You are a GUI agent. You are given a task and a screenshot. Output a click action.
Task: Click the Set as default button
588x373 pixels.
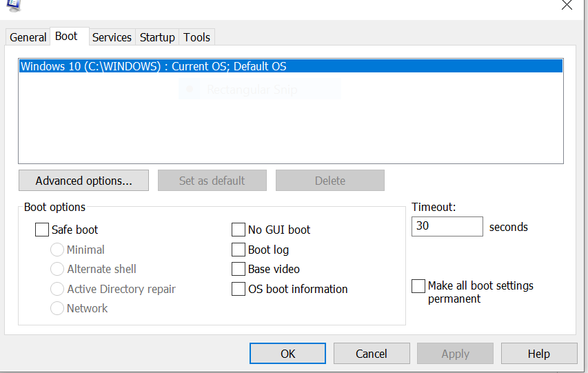pos(212,181)
